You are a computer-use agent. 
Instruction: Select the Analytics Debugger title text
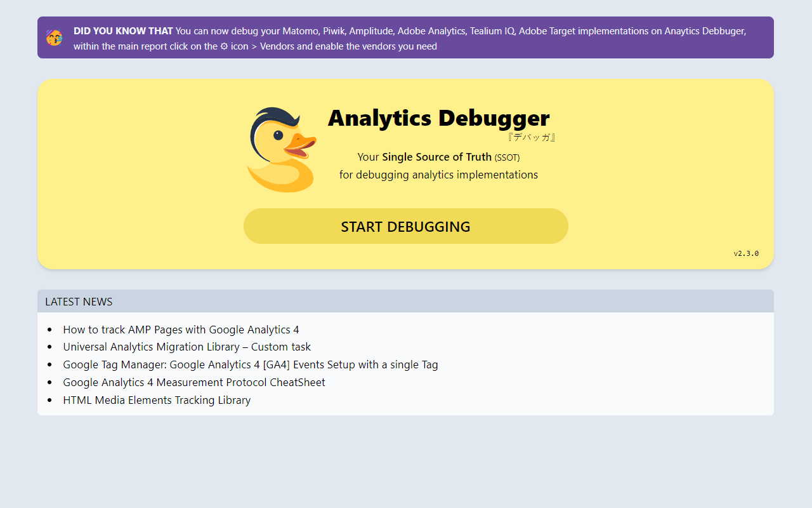tap(438, 117)
